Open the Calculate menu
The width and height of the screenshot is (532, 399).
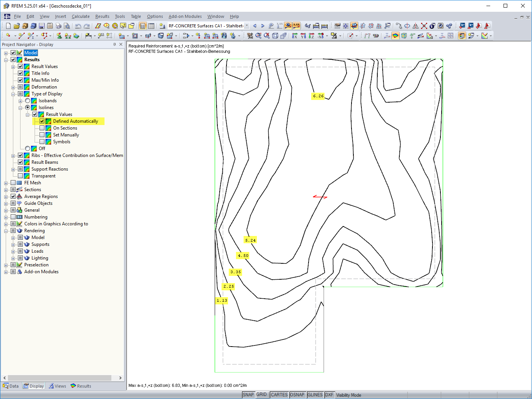(81, 16)
